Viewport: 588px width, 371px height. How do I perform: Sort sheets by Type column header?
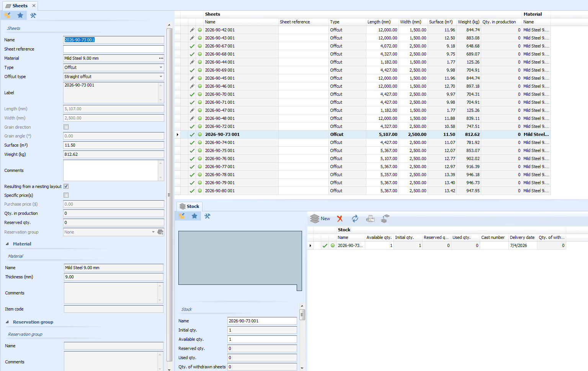tap(347, 22)
